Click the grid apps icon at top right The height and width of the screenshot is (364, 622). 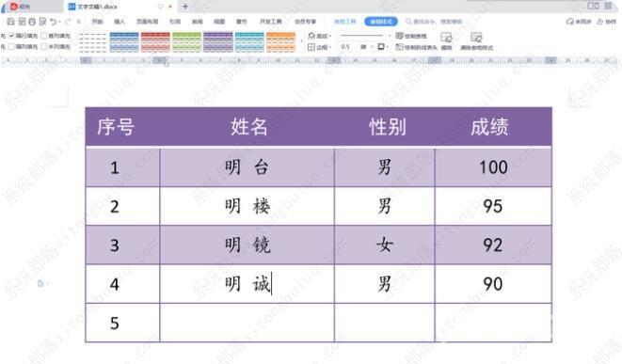608,6
